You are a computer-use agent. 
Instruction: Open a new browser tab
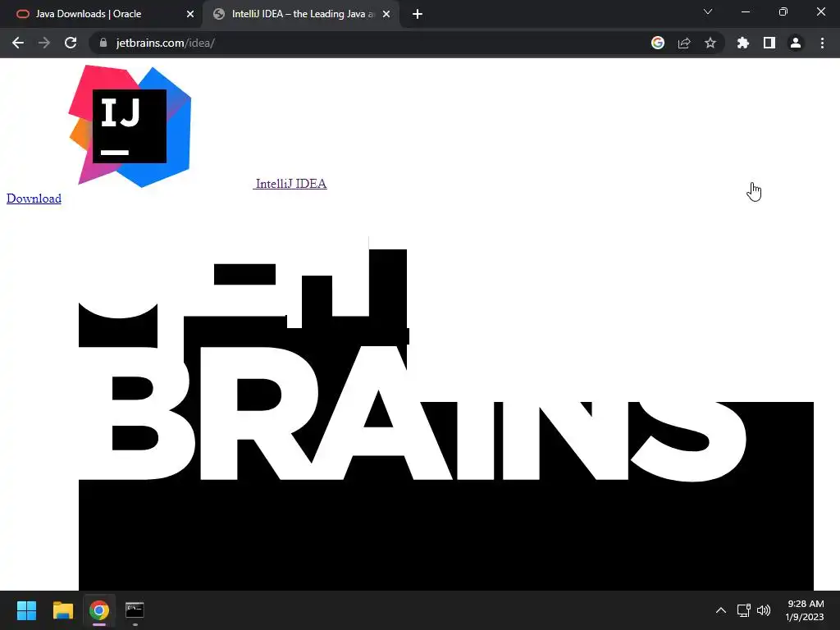pyautogui.click(x=418, y=14)
